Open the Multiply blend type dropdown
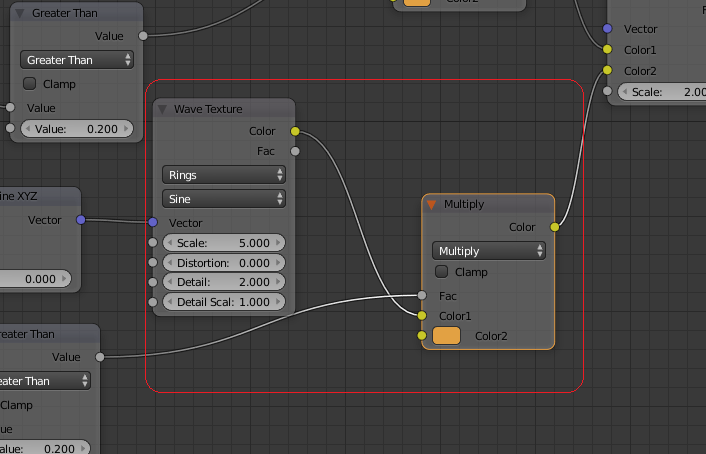 click(489, 251)
